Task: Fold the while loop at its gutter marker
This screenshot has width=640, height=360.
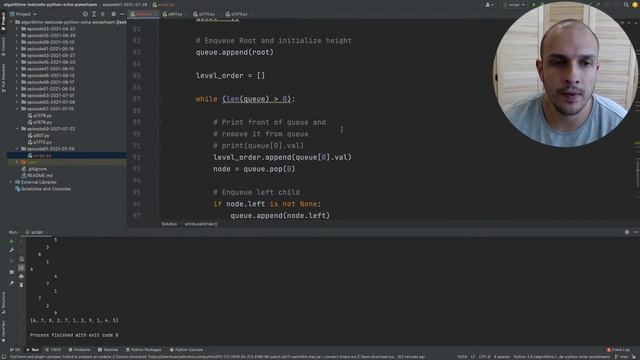Action: click(x=160, y=99)
